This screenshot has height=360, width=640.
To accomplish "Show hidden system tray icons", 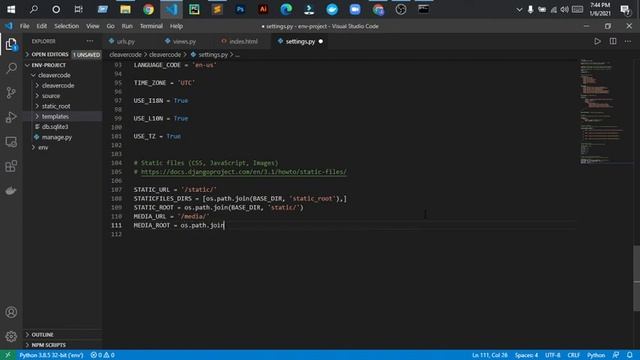I will pyautogui.click(x=519, y=9).
